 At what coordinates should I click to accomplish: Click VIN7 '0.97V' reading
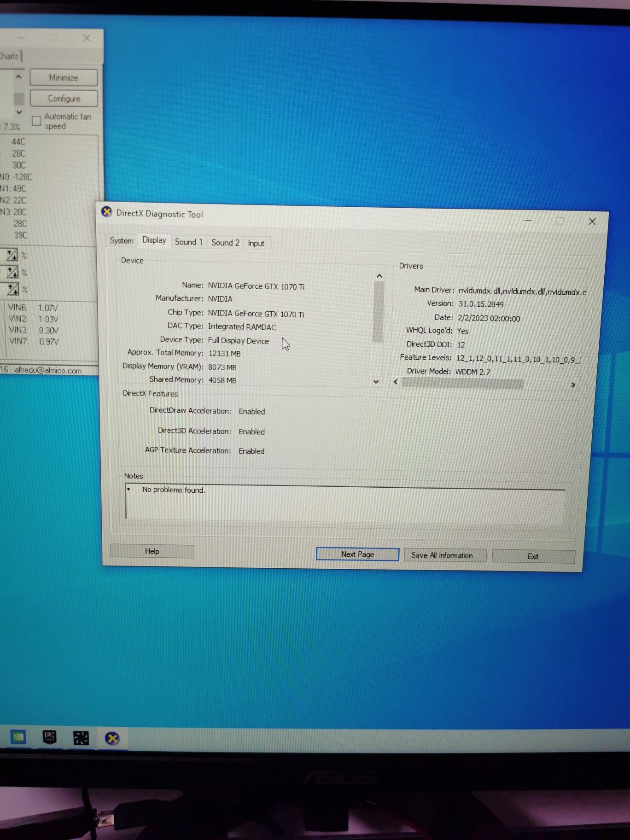click(x=49, y=342)
